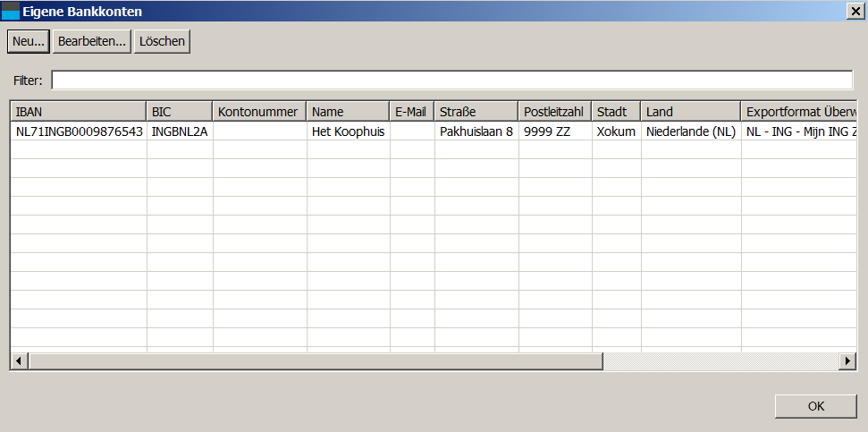Image resolution: width=868 pixels, height=432 pixels.
Task: Click the window icon in title bar
Action: [11, 11]
